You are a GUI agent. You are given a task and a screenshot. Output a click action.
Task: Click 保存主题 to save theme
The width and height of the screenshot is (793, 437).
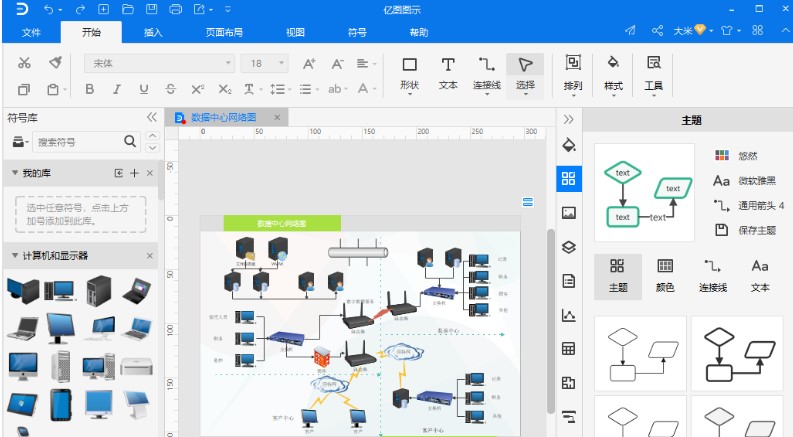pyautogui.click(x=749, y=230)
